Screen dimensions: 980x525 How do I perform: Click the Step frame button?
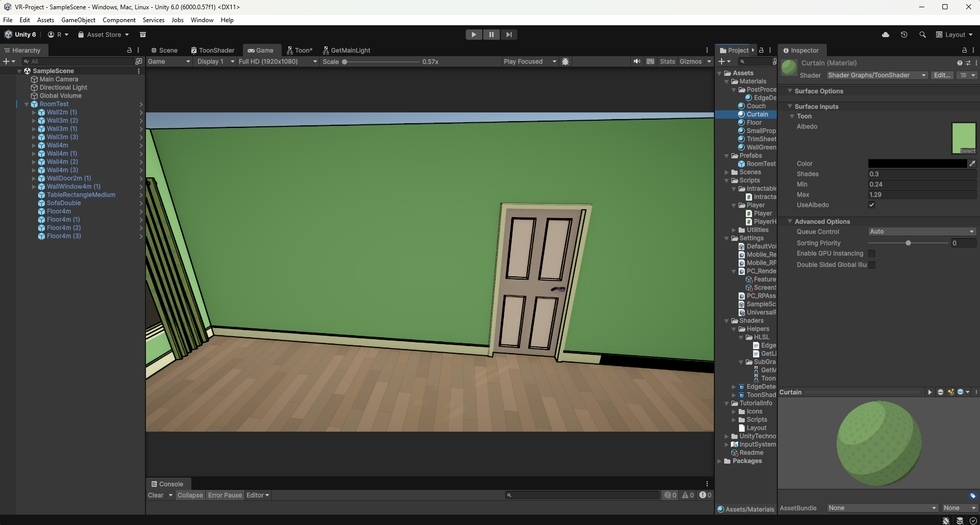coord(509,35)
